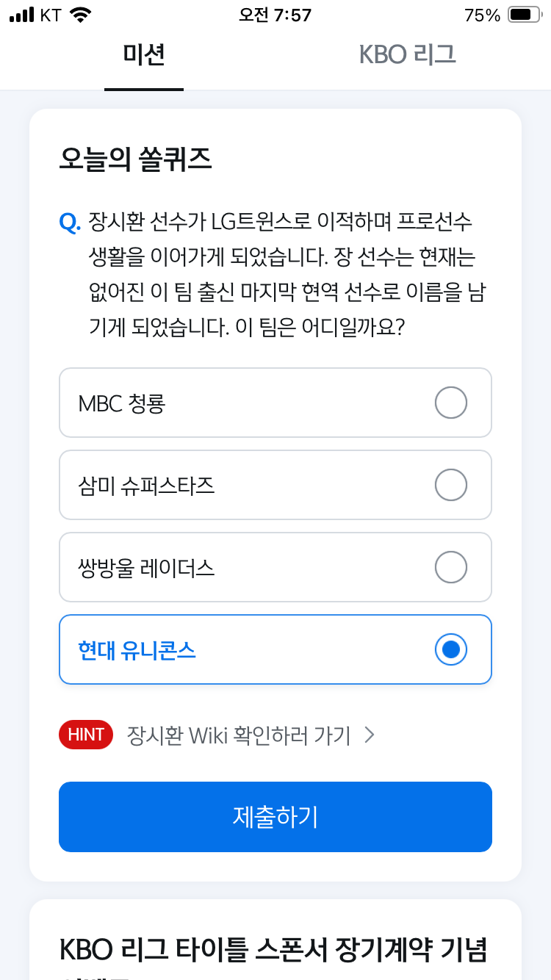Tap the Wi-Fi status icon

(79, 15)
